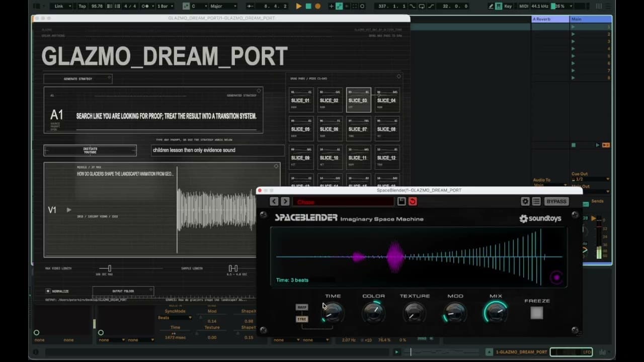
Task: Toggle the computer MIDI keyboard icon
Action: click(499, 6)
